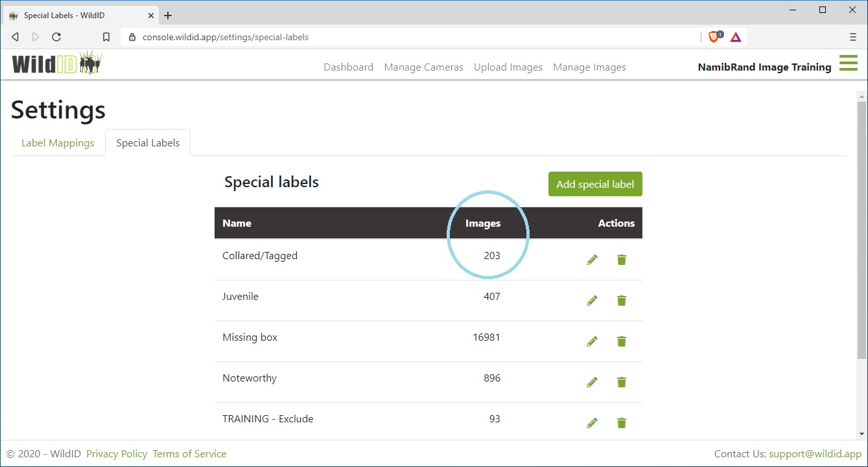Edit the Missing box label
Image resolution: width=868 pixels, height=467 pixels.
(592, 341)
